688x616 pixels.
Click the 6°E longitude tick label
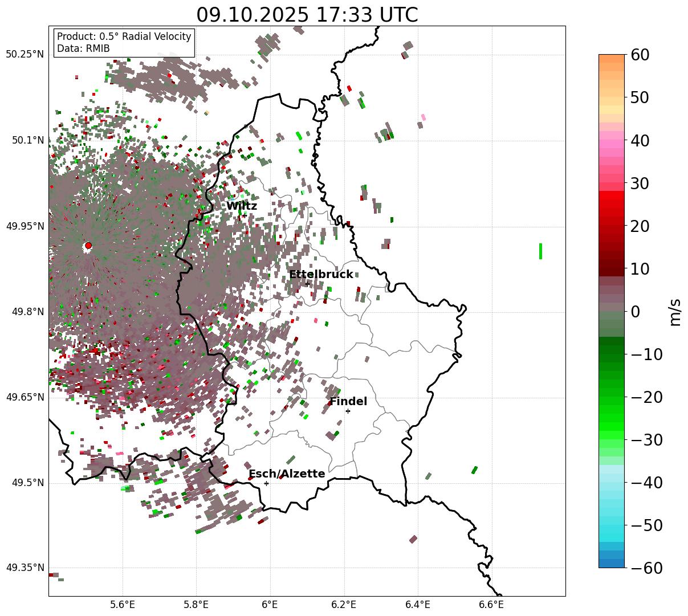click(270, 604)
